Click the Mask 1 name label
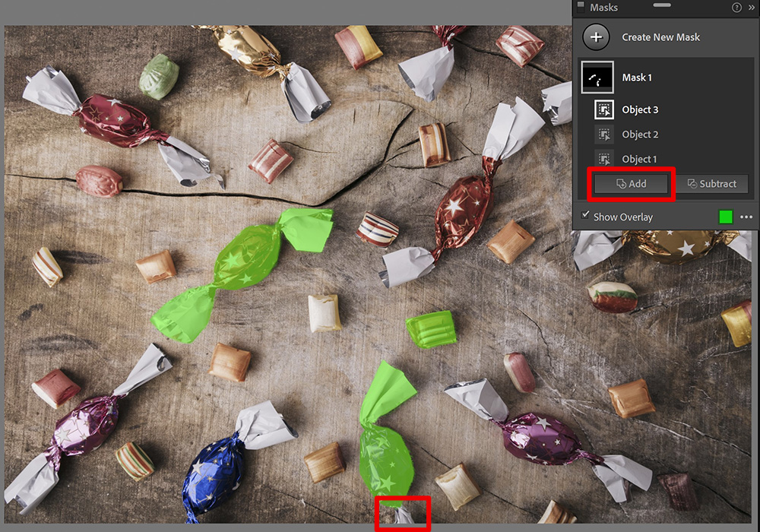 (637, 78)
